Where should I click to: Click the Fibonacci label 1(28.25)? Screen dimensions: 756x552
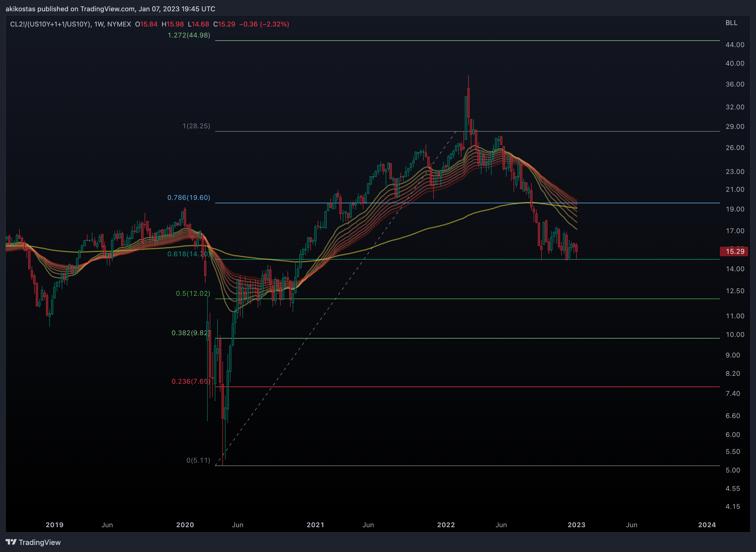click(196, 126)
